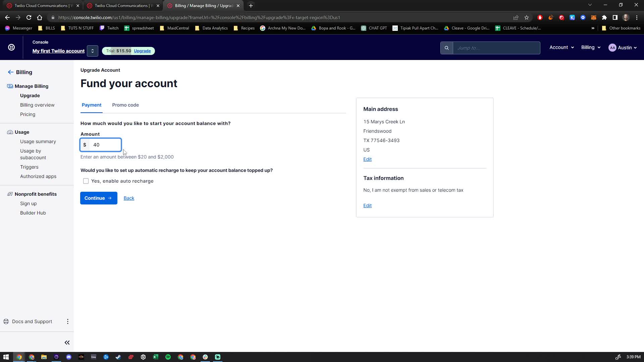This screenshot has height=362, width=644.
Task: Click the Twilio logo in top-left corner
Action: tap(11, 47)
